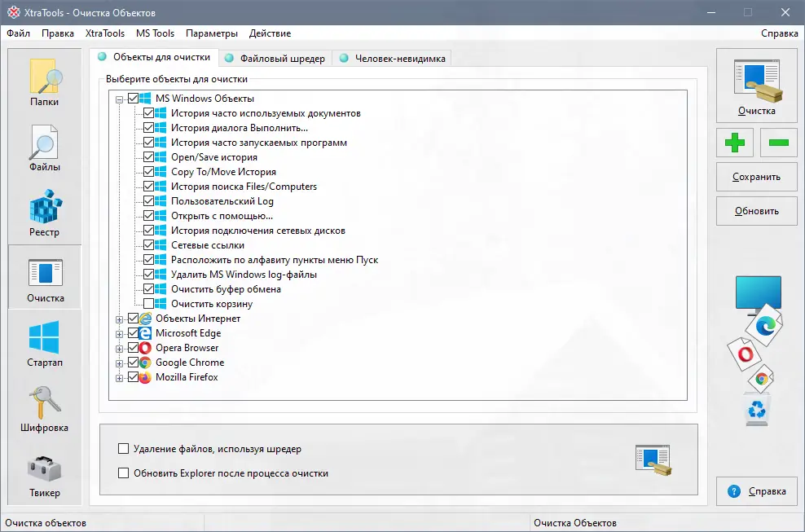Select Сетевые ссылки row
Viewport: 805px width, 532px height.
(x=208, y=245)
